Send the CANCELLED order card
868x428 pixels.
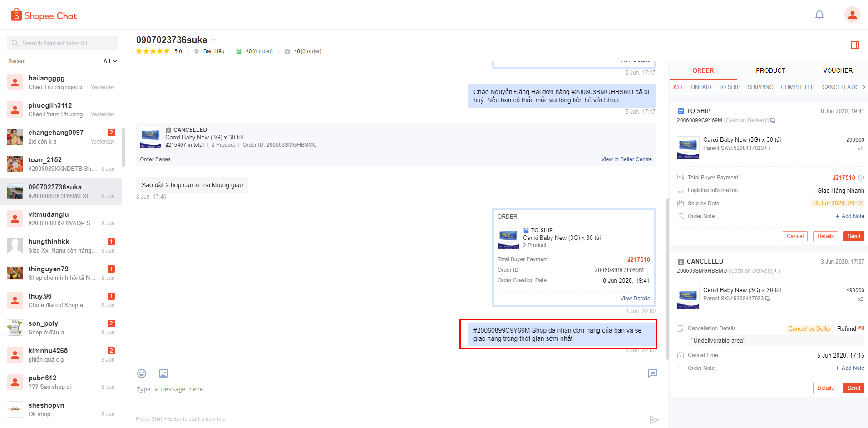click(x=853, y=388)
